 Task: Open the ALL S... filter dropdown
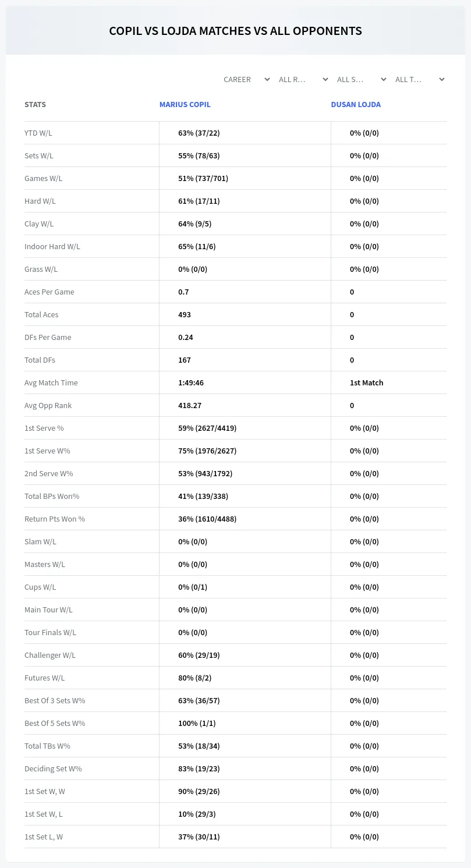pos(360,79)
